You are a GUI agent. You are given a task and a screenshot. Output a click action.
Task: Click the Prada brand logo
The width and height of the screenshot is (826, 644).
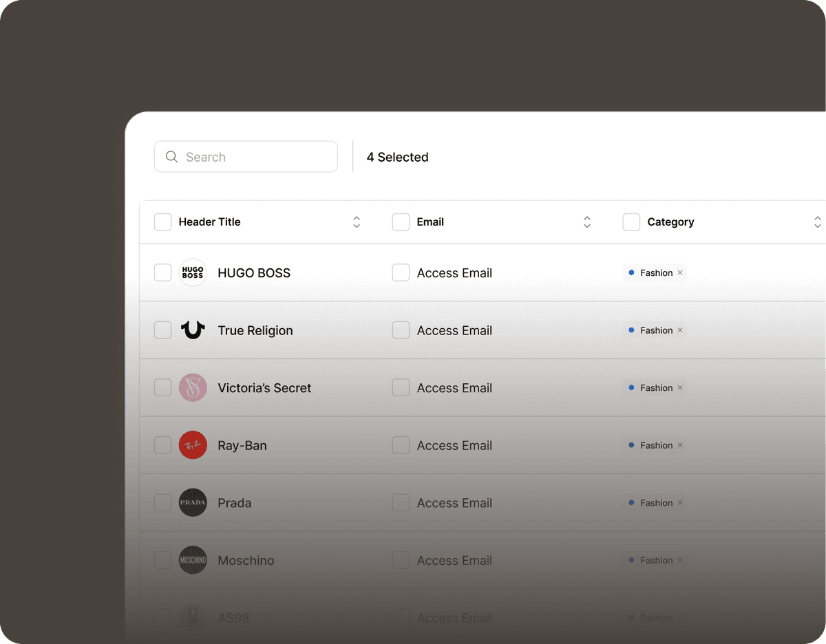(193, 503)
